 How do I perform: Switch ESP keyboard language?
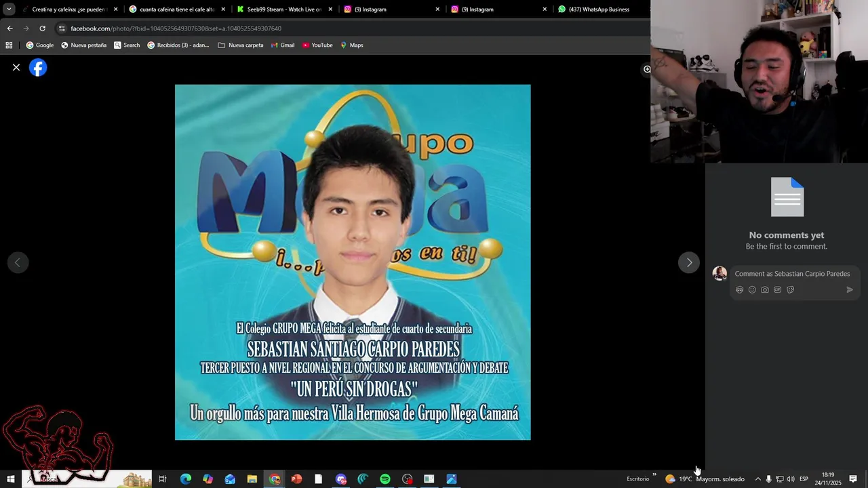(x=804, y=479)
